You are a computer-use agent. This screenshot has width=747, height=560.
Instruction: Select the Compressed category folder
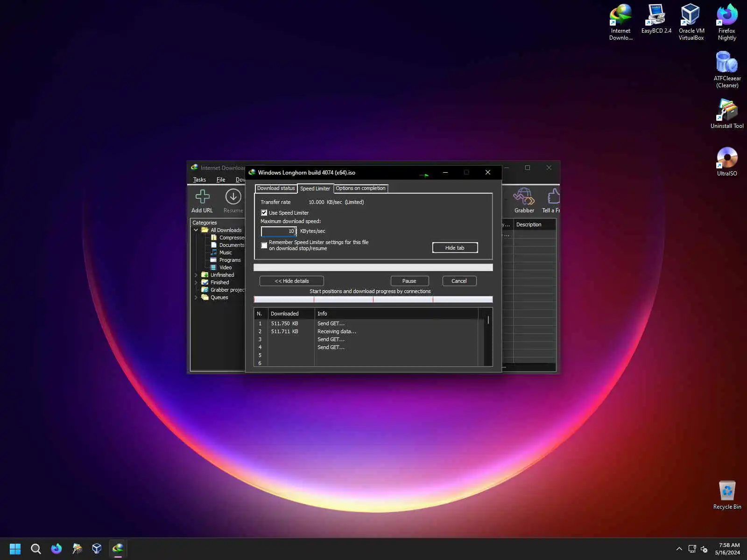[227, 238]
